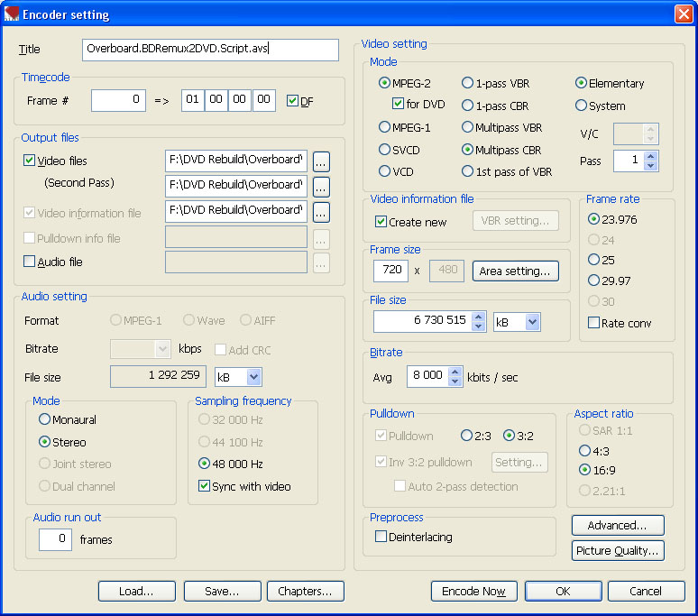
Task: Choose 1-pass VBR encoding
Action: [467, 83]
